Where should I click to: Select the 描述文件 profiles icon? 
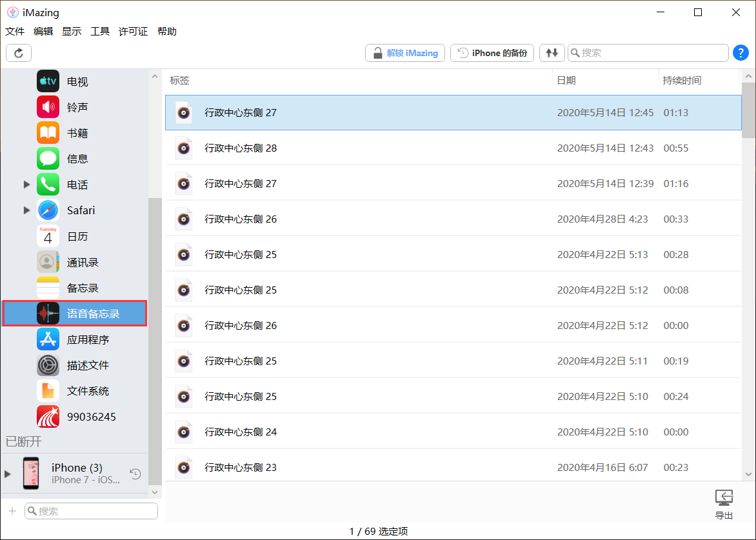[65, 365]
